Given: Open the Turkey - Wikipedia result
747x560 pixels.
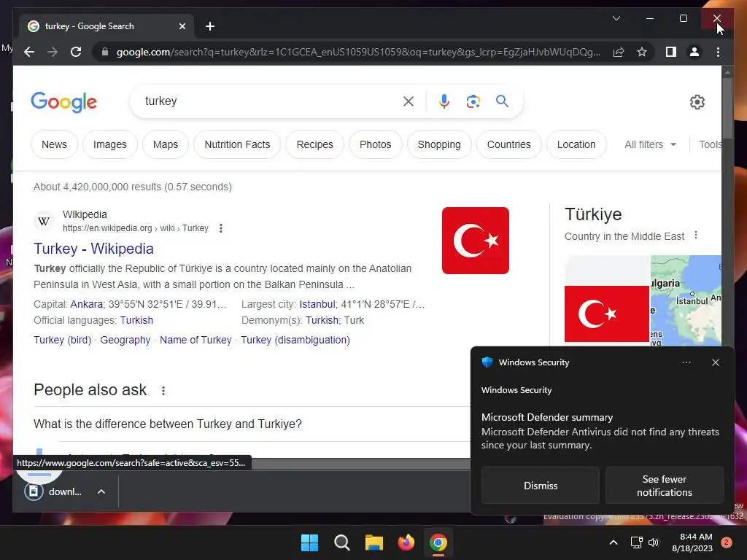Looking at the screenshot, I should click(94, 249).
